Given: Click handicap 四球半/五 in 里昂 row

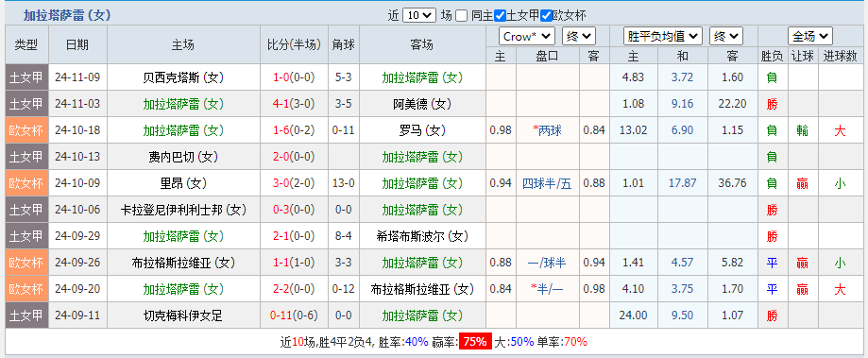Looking at the screenshot, I should click(548, 183).
